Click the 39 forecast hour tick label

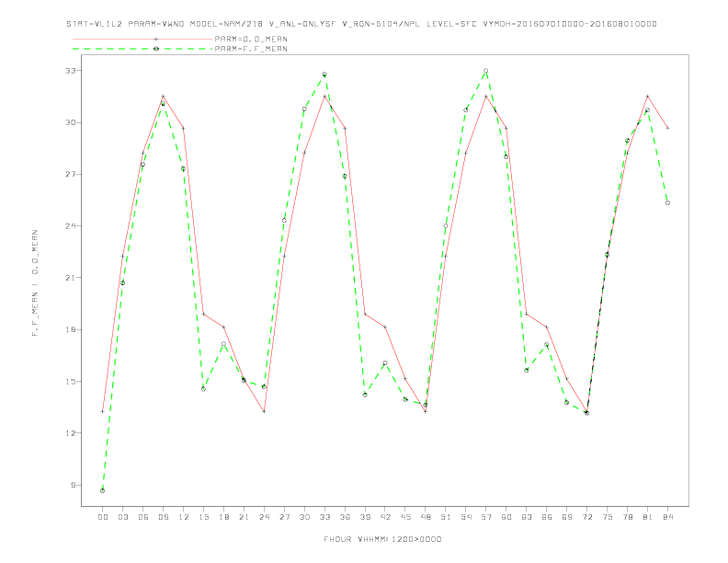[365, 517]
